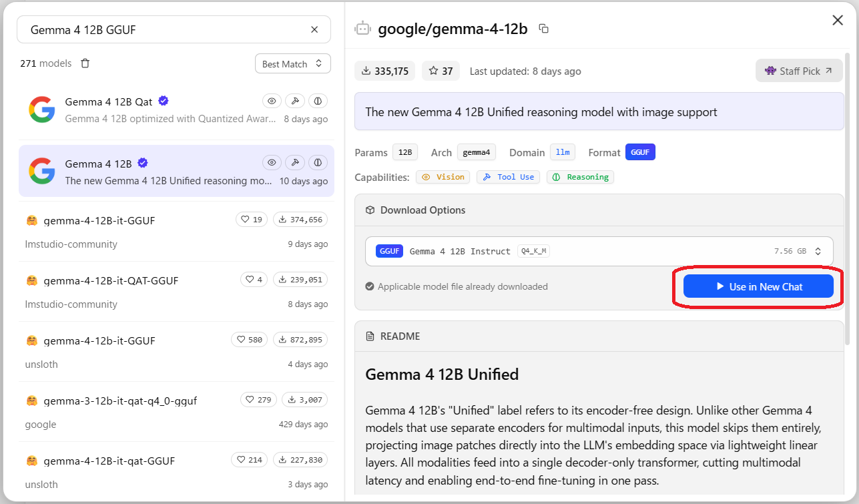This screenshot has width=859, height=504.
Task: Expand the Q4_K_M download option selector
Action: point(599,251)
